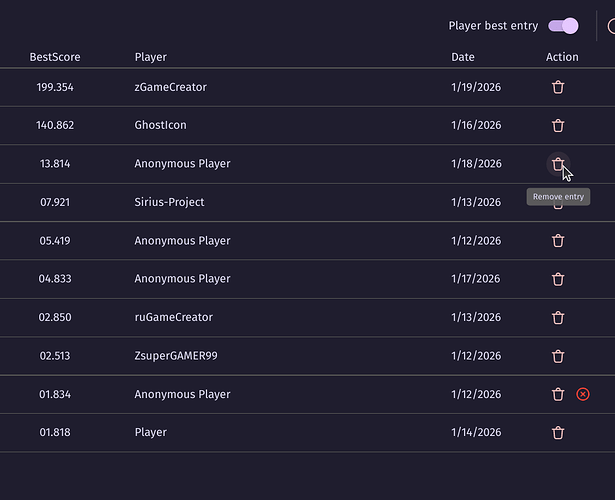Click the GhostIcon player name
This screenshot has width=615, height=500.
pos(160,126)
